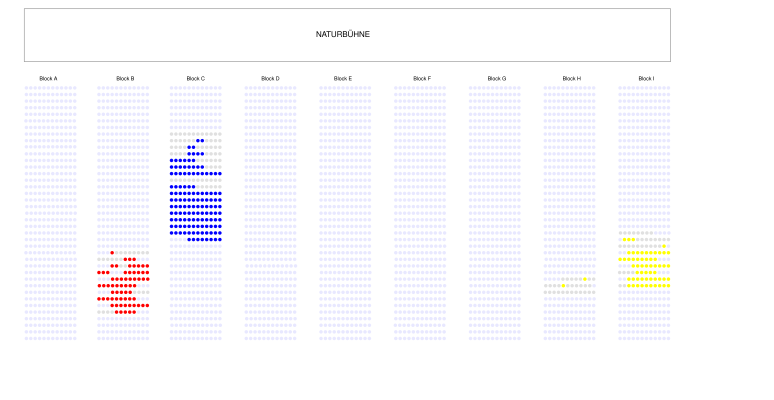The image size is (774, 400).
Task: Select the Block I label
Action: [x=646, y=78]
